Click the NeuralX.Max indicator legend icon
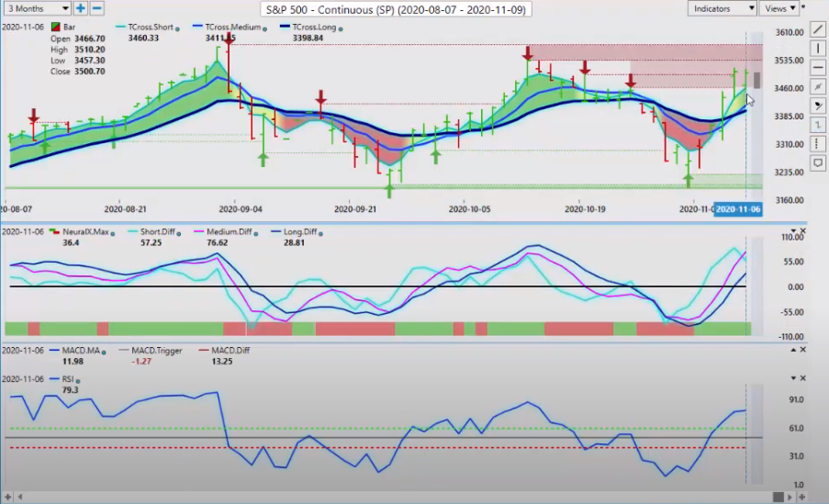The height and width of the screenshot is (504, 829). (54, 231)
